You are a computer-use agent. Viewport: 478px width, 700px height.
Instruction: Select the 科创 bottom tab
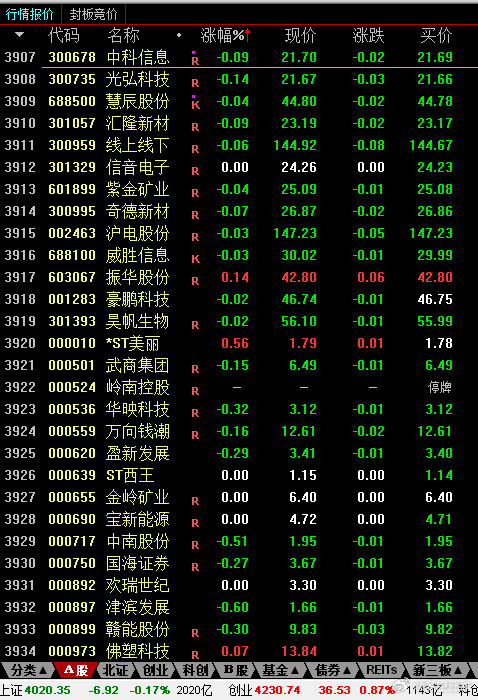click(195, 670)
